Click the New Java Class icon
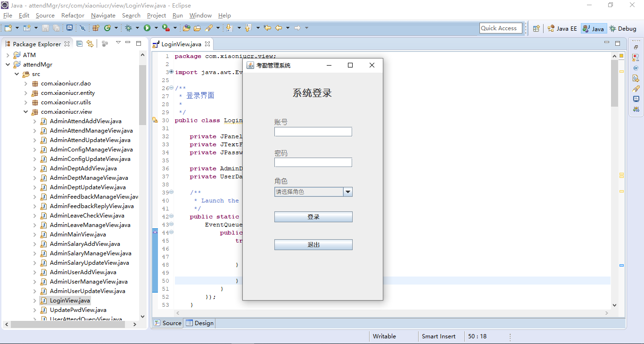644x344 pixels. pos(107,28)
